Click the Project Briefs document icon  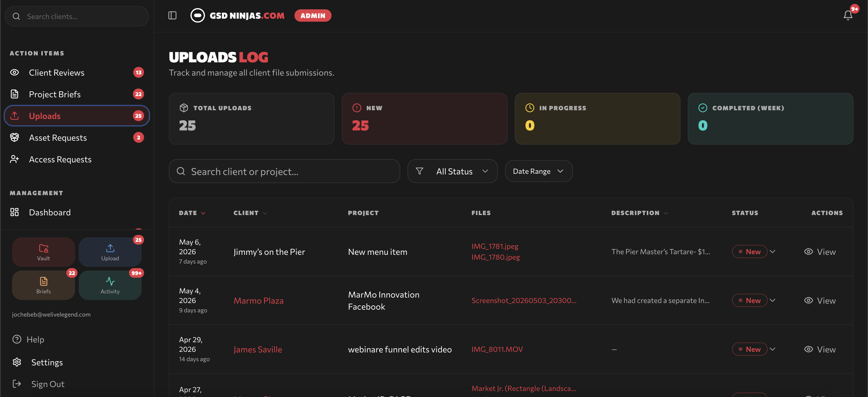(14, 94)
